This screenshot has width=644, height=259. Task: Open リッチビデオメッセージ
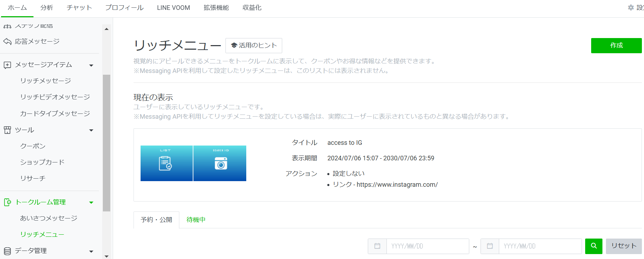point(55,97)
